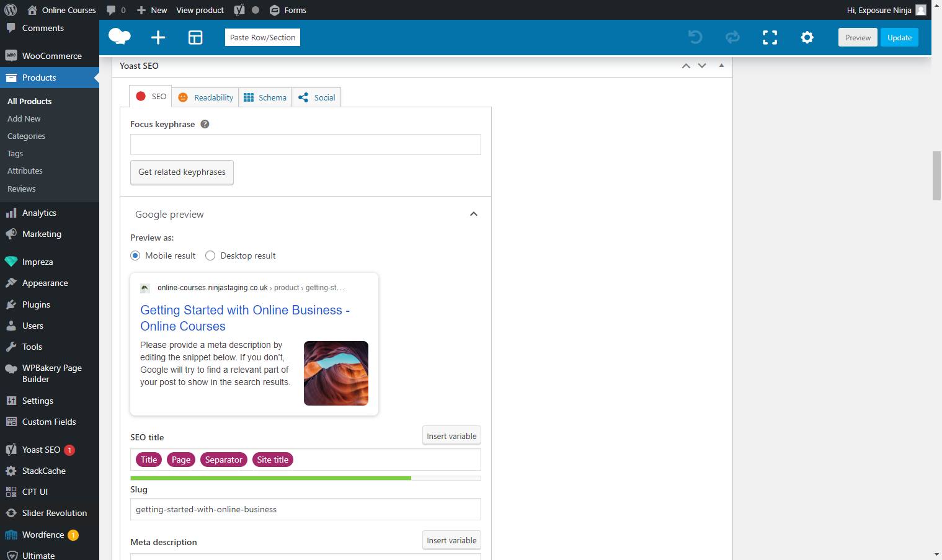Select the Desktop result preview option
The height and width of the screenshot is (560, 942).
[210, 256]
